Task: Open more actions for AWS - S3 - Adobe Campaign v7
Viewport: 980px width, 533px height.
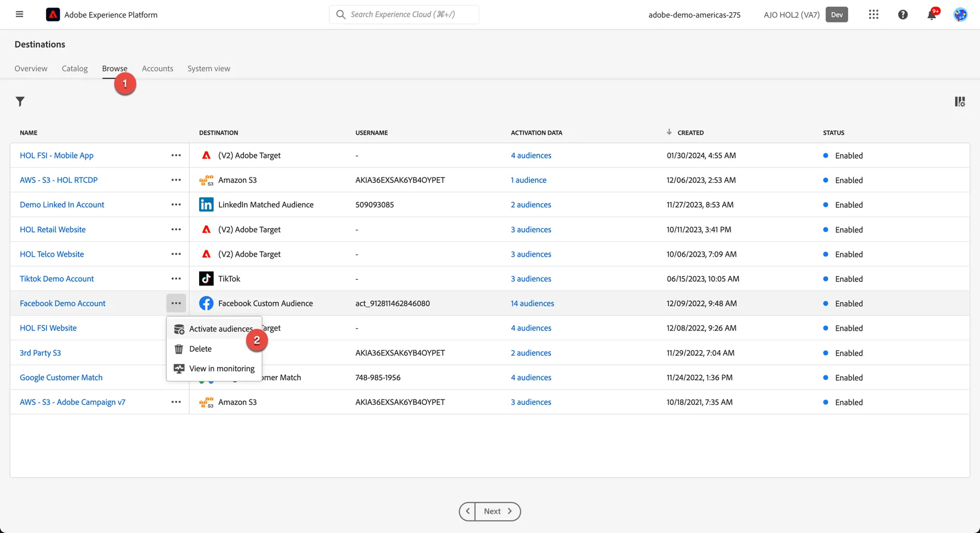Action: [x=176, y=402]
